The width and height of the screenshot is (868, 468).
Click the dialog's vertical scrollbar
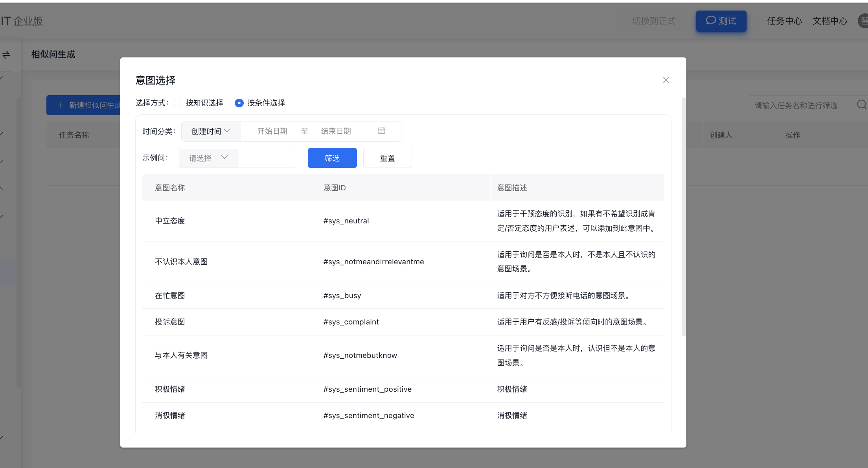(x=684, y=216)
